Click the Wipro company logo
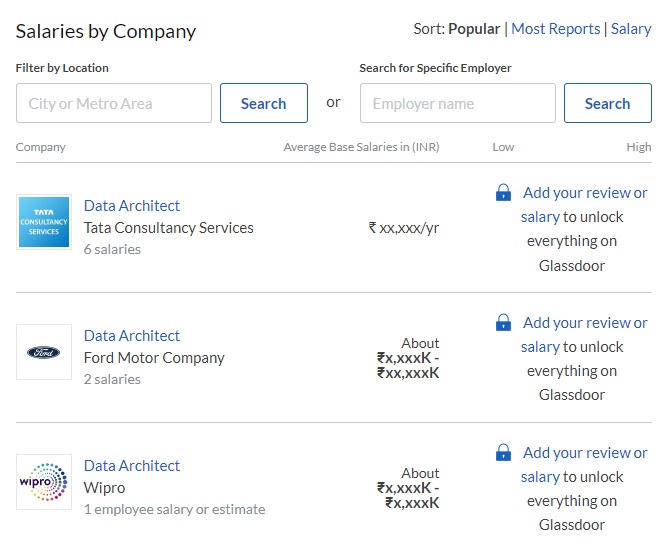667x547 pixels. click(x=44, y=482)
